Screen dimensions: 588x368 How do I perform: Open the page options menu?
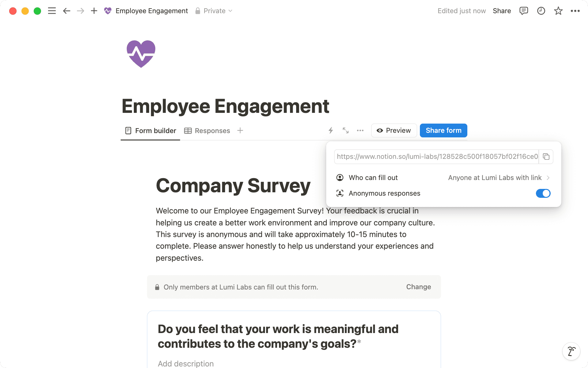(575, 11)
